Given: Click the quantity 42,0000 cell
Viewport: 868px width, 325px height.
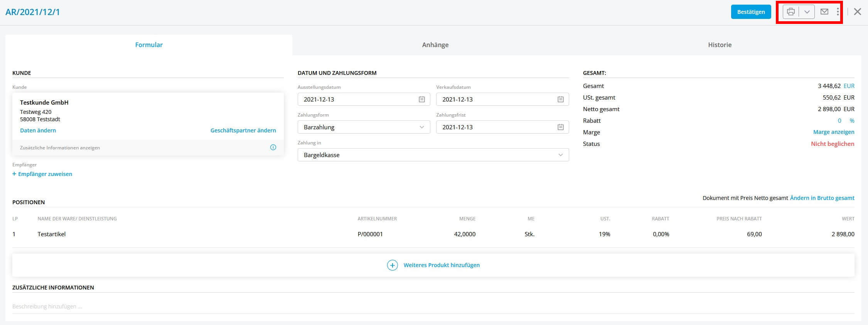Looking at the screenshot, I should (x=465, y=234).
